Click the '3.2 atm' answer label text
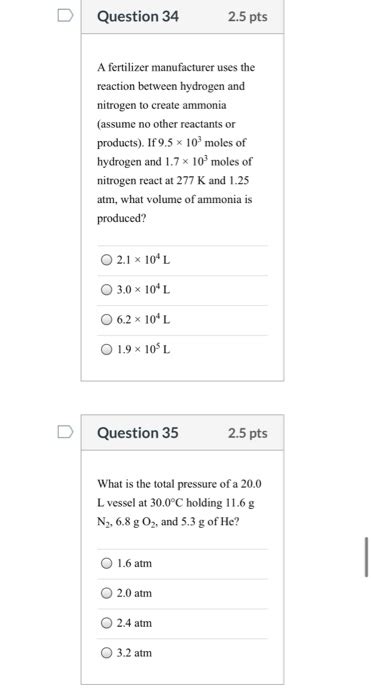 pos(134,653)
